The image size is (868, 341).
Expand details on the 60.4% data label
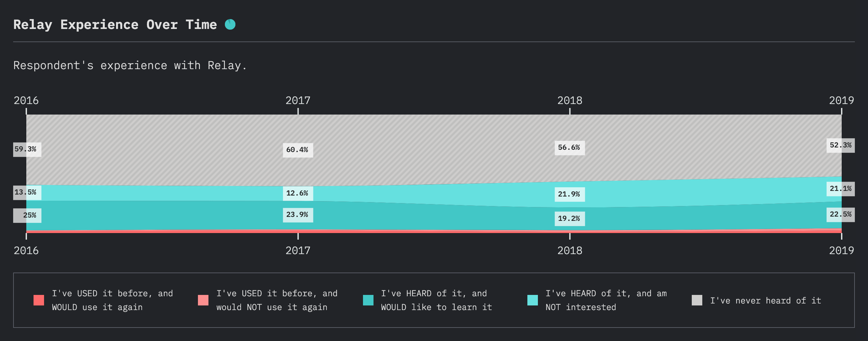point(298,151)
